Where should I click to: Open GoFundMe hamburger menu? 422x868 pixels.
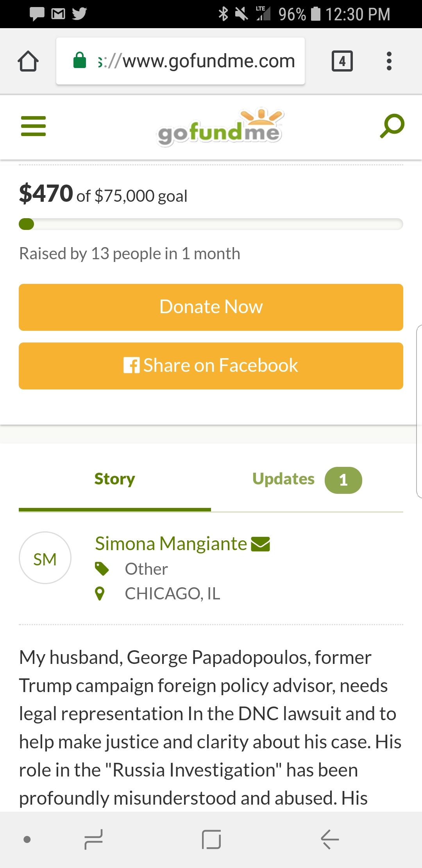[33, 126]
